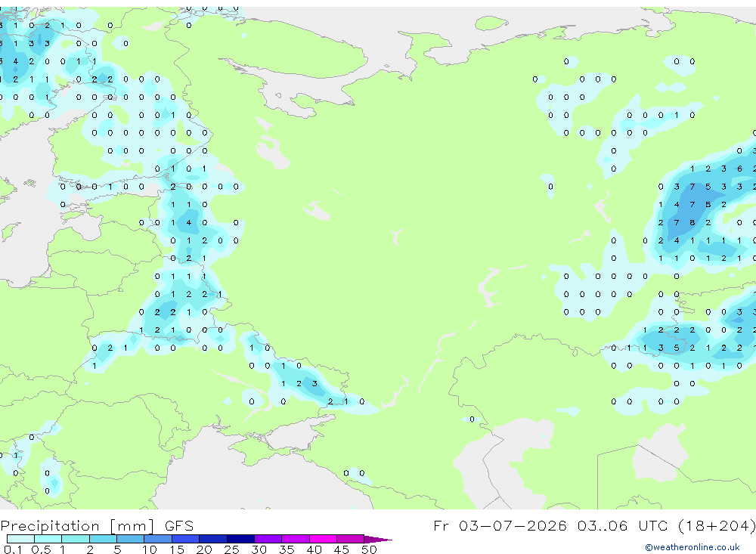Screen dimensions: 756x554
Task: Select the 45–50 mm legend swatch
Action: coord(350,539)
